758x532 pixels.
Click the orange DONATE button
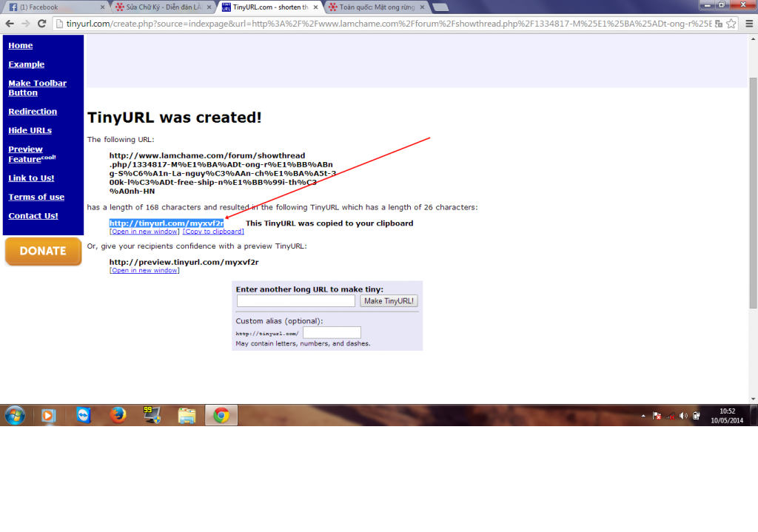(43, 251)
